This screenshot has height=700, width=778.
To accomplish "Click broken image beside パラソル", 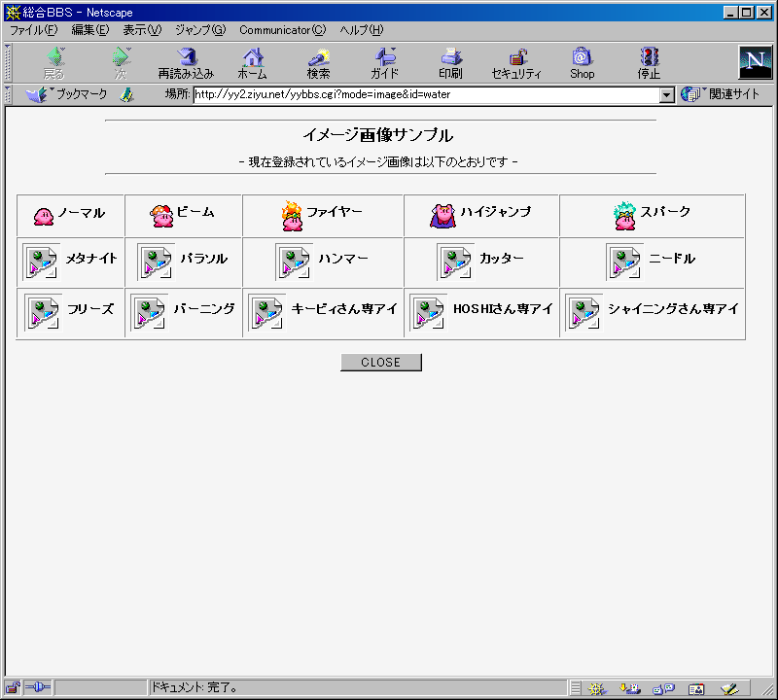I will (157, 262).
